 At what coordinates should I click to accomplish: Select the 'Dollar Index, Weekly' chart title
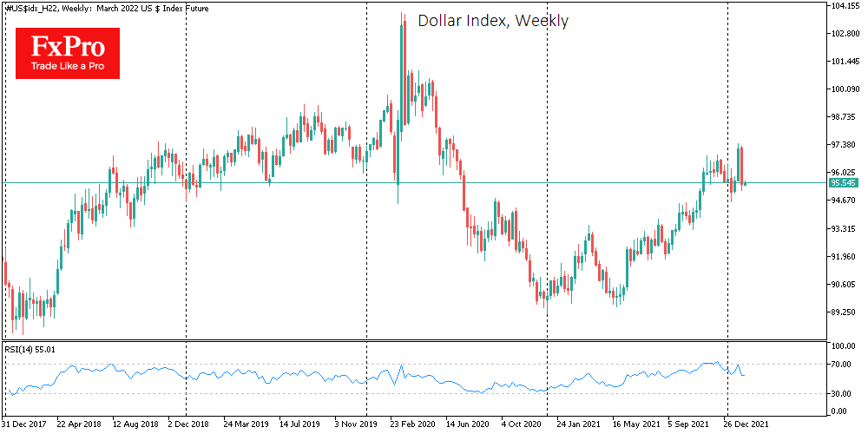pyautogui.click(x=493, y=21)
